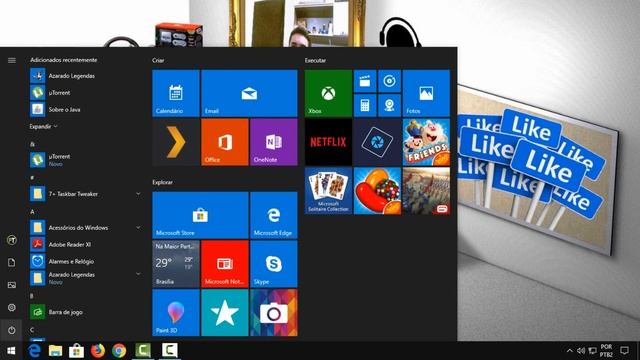Expand the Start menu hamburger button
Image resolution: width=640 pixels, height=360 pixels.
[x=11, y=60]
